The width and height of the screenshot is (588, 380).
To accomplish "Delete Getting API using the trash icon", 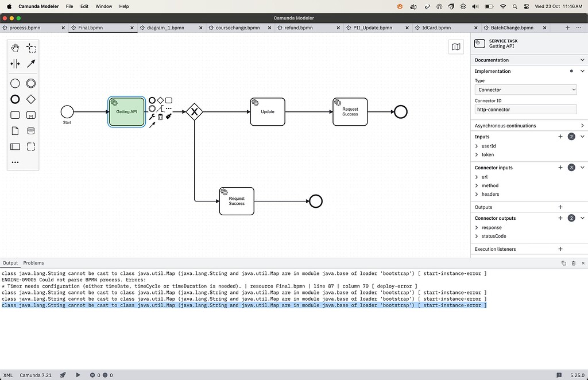I will click(161, 117).
